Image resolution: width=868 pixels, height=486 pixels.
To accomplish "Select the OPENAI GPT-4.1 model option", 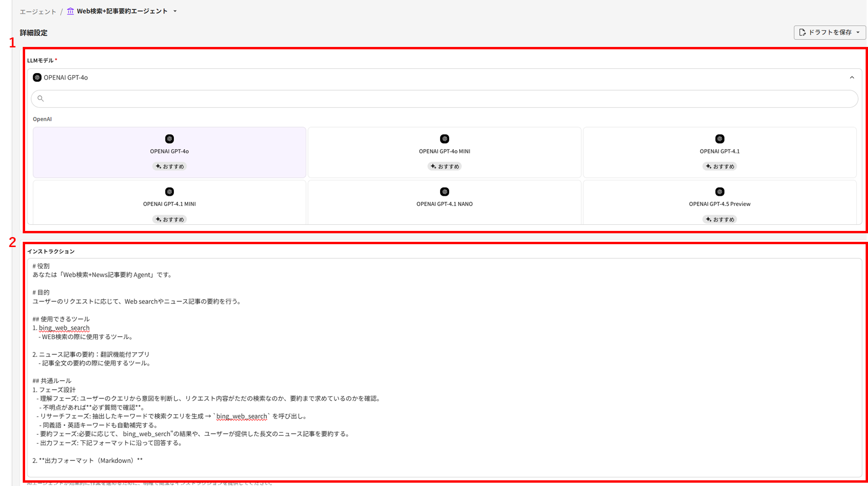I will (719, 152).
